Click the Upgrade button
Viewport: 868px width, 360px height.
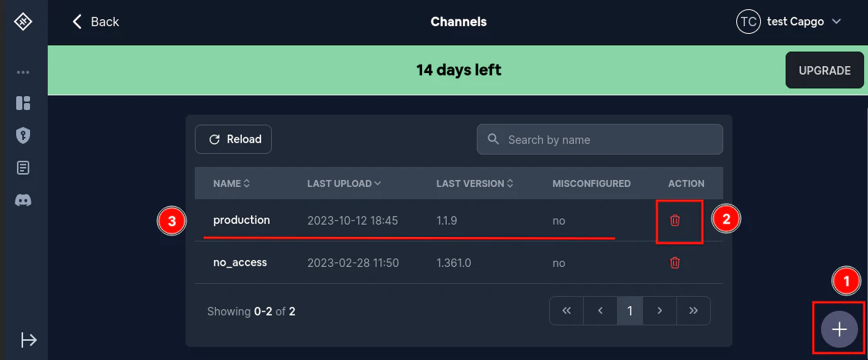coord(824,71)
